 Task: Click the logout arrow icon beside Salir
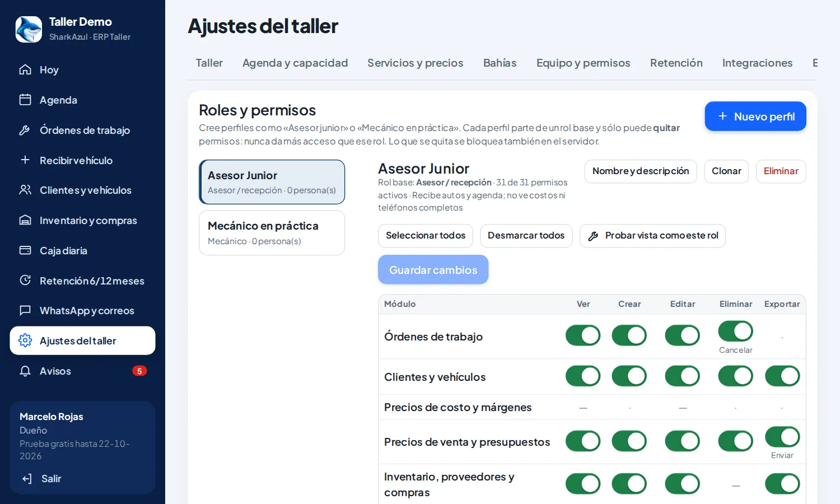(x=27, y=479)
